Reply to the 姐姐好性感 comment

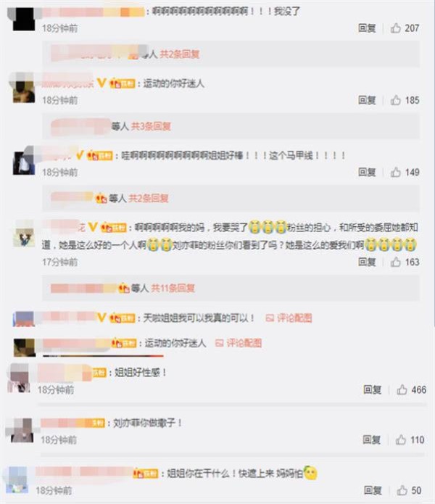[373, 389]
